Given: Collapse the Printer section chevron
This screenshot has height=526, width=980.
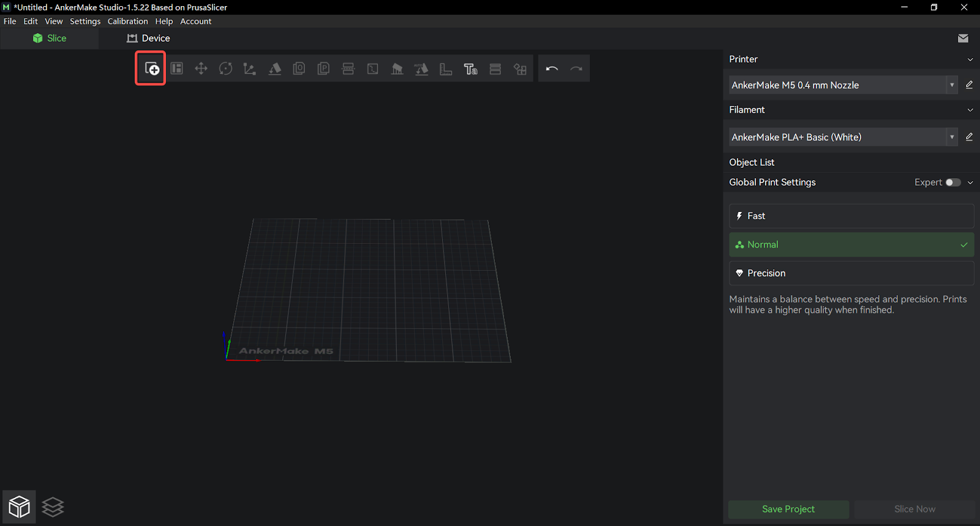Looking at the screenshot, I should (970, 59).
